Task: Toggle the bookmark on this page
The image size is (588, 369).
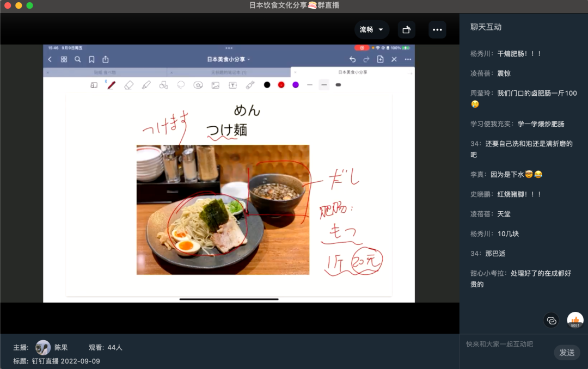Action: (x=91, y=59)
